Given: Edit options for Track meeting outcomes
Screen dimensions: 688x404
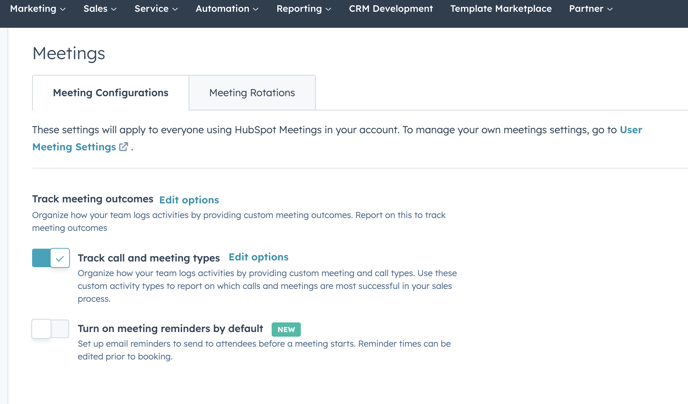Looking at the screenshot, I should (x=189, y=200).
